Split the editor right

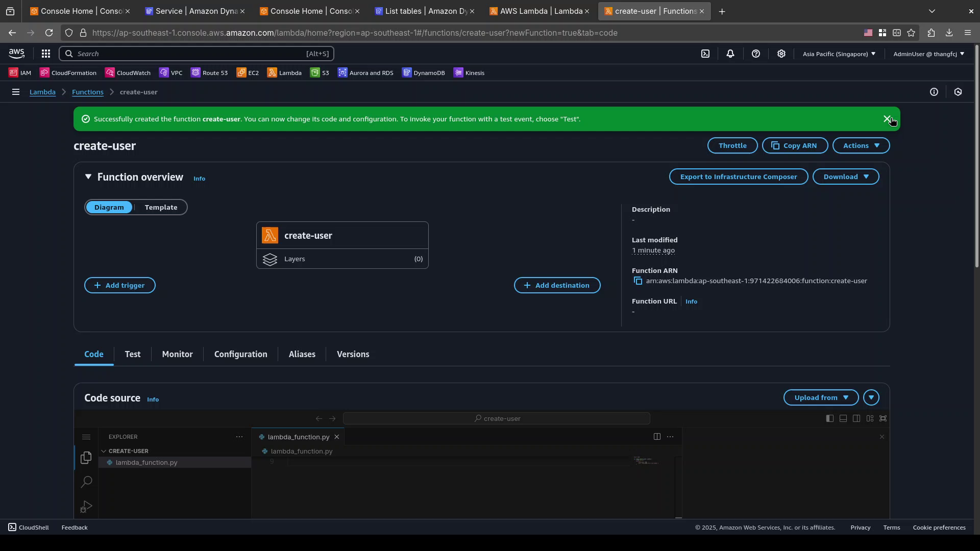click(x=657, y=437)
